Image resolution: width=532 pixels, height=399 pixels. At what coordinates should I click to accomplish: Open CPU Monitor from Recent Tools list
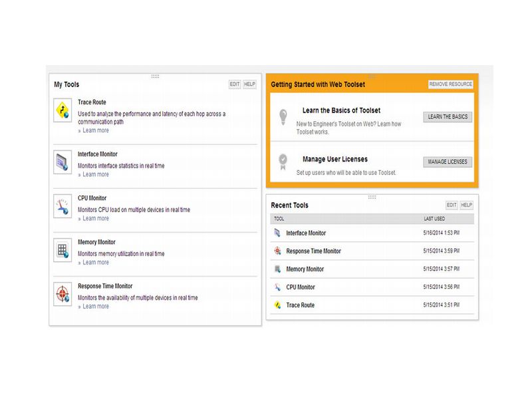coord(301,287)
